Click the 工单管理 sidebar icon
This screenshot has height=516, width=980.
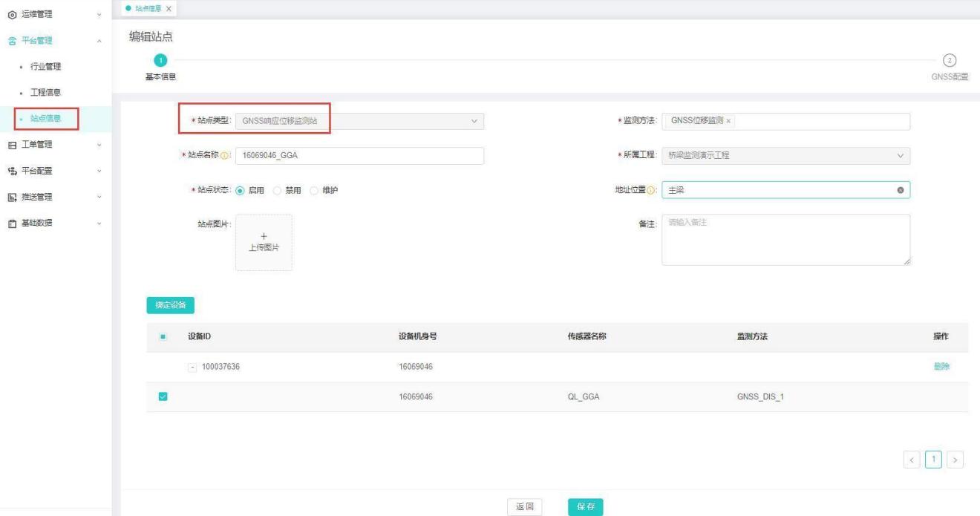coord(12,144)
